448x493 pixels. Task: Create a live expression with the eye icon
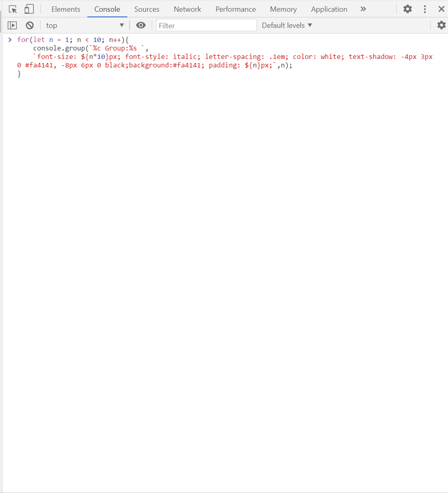140,25
